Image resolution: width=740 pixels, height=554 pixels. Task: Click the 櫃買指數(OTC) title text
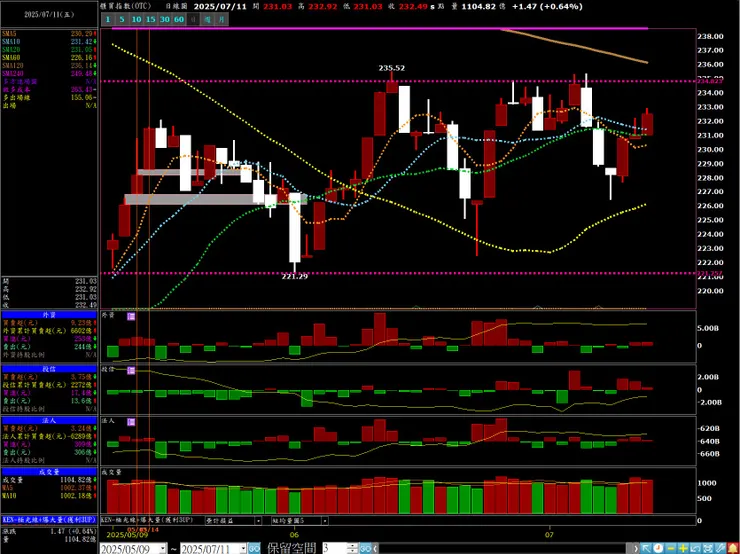coord(128,6)
